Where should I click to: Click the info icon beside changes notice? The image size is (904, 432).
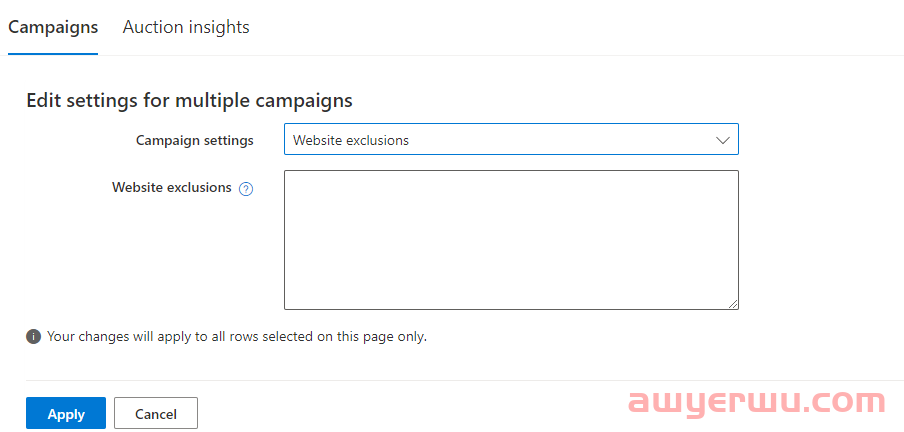coord(33,337)
